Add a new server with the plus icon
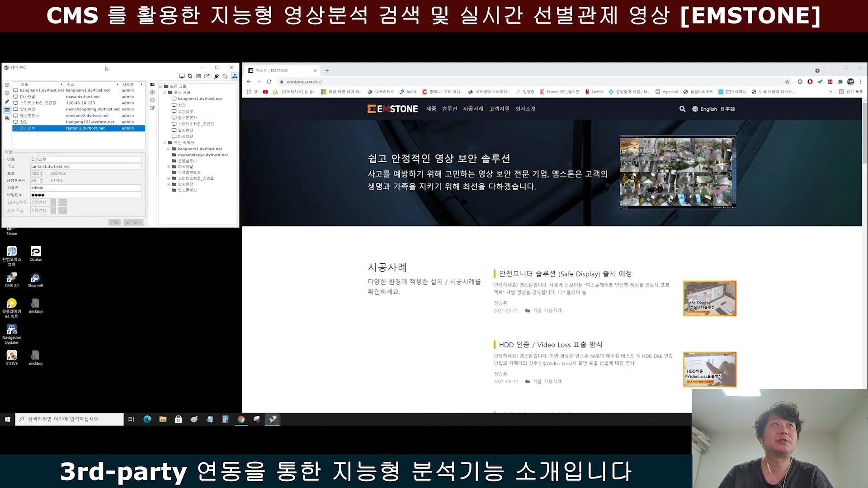Image resolution: width=868 pixels, height=488 pixels. click(x=7, y=85)
